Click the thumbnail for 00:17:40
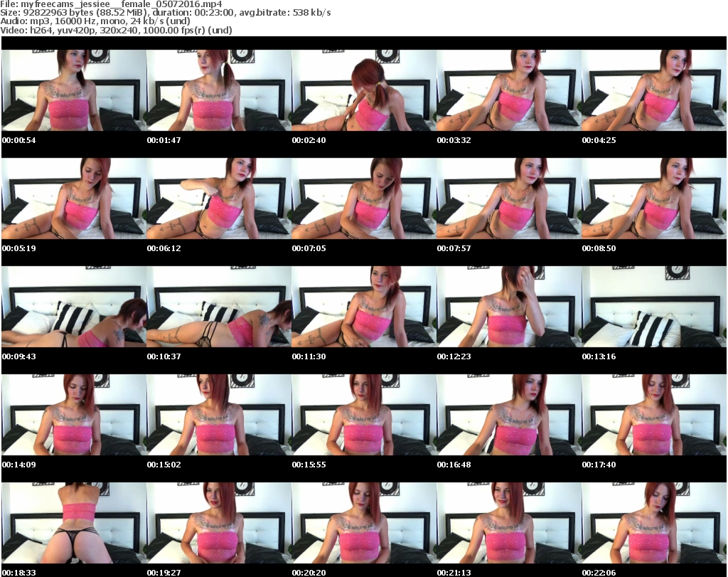This screenshot has height=577, width=728. pos(654,415)
